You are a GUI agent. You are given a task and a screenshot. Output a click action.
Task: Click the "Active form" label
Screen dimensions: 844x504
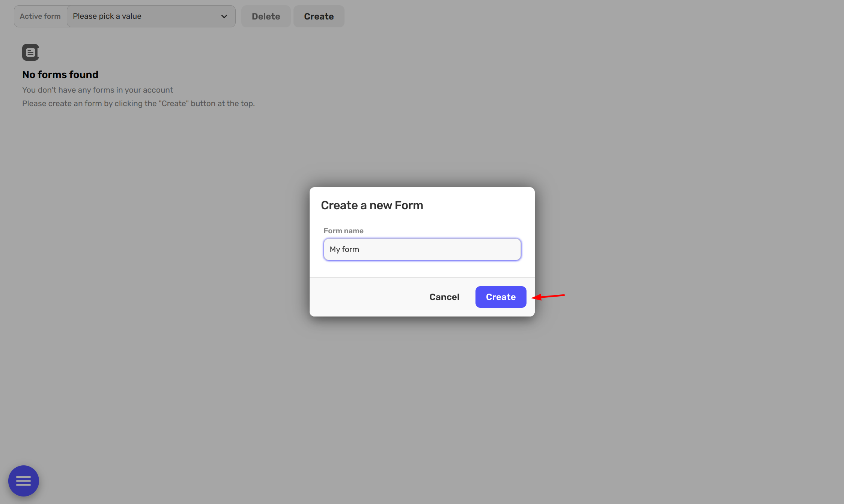click(x=40, y=16)
